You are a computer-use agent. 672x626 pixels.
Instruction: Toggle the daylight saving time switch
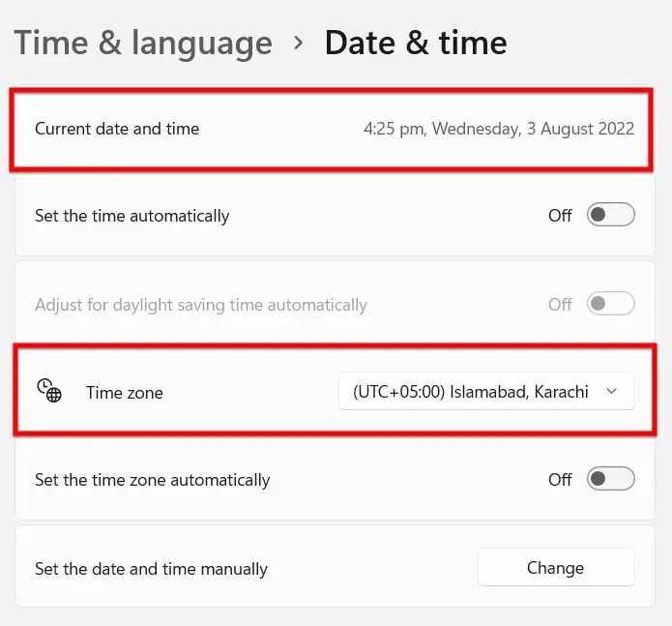(611, 304)
